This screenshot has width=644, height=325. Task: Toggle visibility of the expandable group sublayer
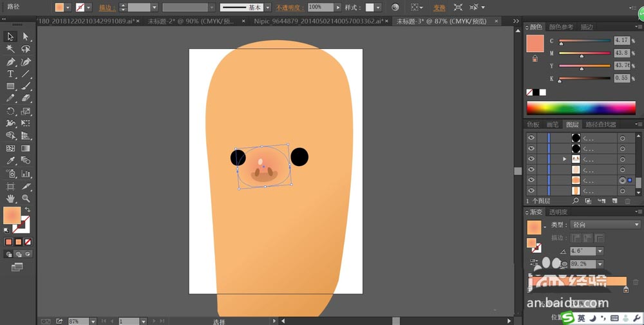(531, 159)
